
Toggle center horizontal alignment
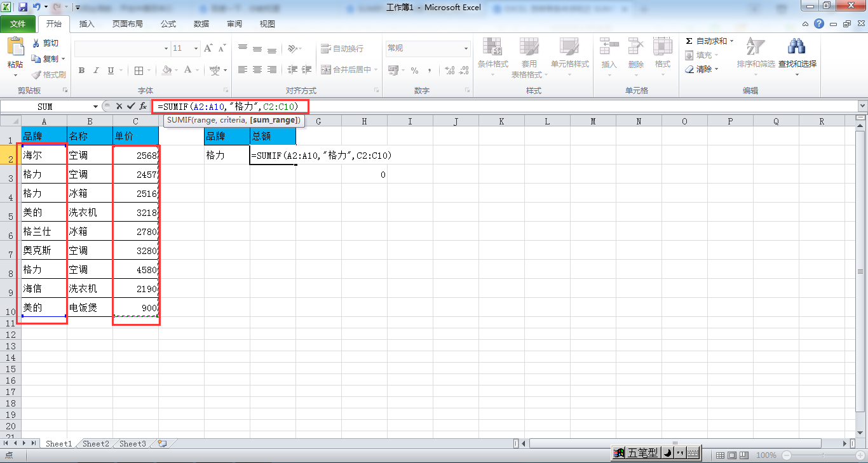pyautogui.click(x=257, y=70)
